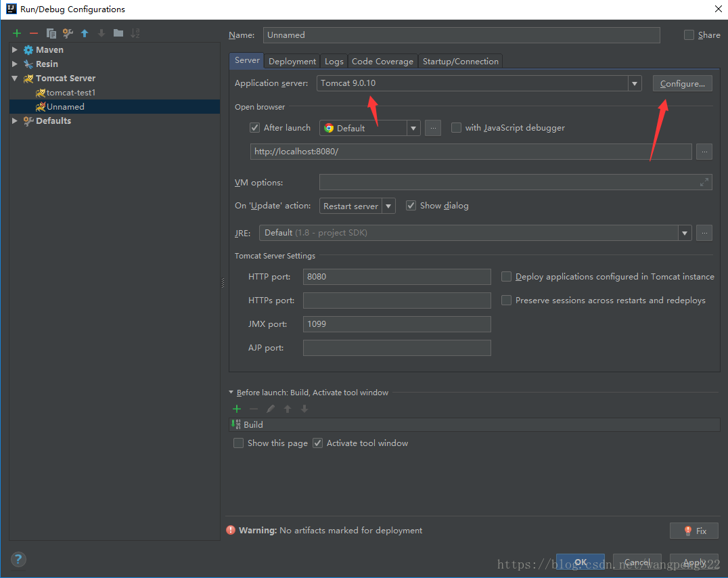Screen dimensions: 728x578
Task: Select tomcat-test1 configuration
Action: point(70,93)
